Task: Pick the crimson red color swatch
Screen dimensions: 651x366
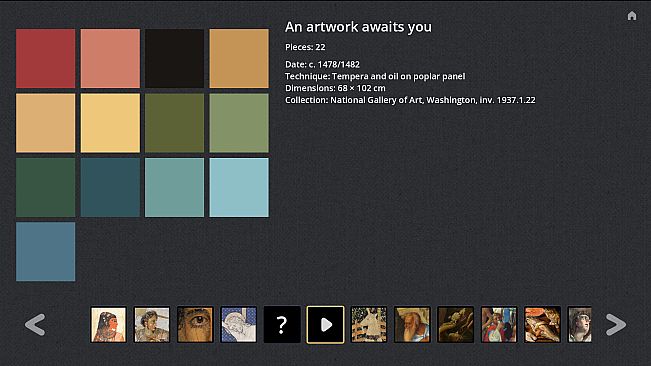Action: coord(46,59)
